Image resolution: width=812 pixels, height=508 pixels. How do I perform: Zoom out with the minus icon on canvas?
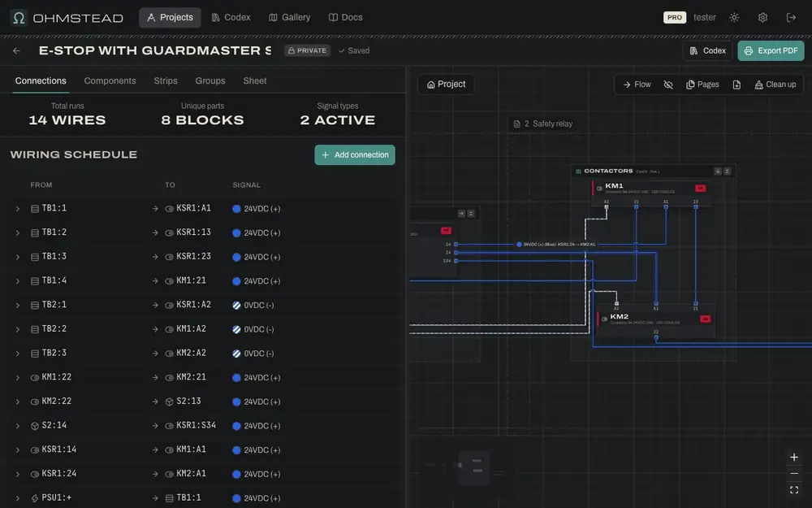794,474
